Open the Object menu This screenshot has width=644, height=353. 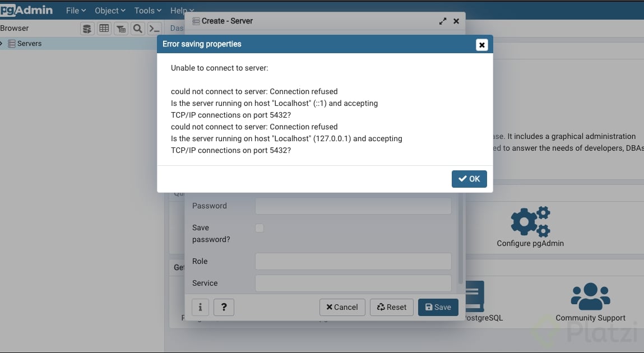click(110, 11)
